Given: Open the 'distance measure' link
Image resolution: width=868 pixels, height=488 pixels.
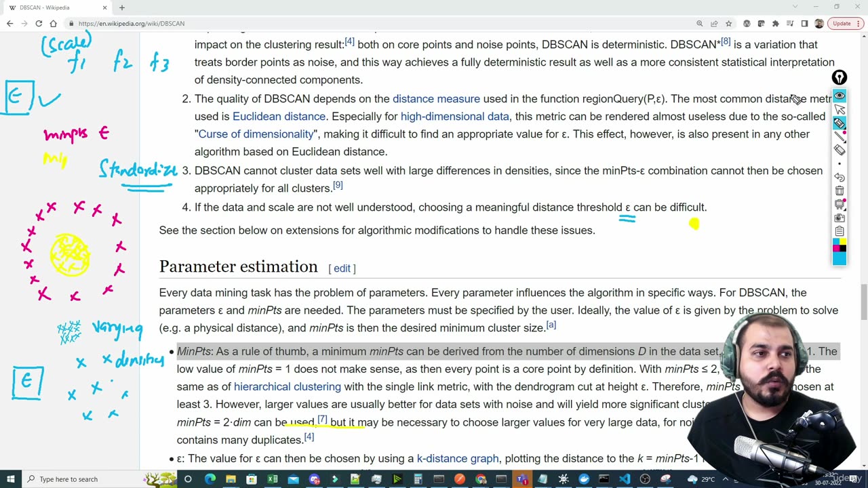Looking at the screenshot, I should pyautogui.click(x=436, y=99).
